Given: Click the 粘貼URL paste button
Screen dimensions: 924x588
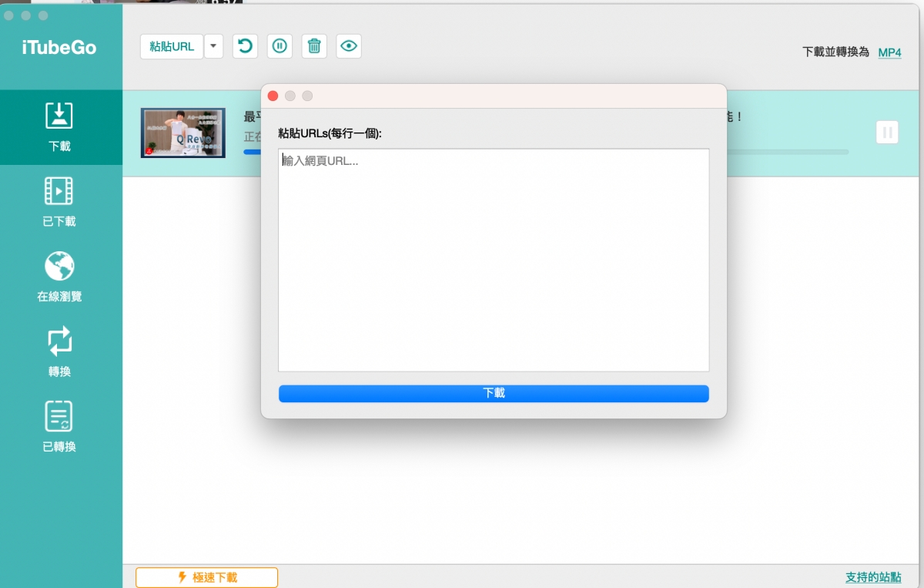Looking at the screenshot, I should [172, 46].
